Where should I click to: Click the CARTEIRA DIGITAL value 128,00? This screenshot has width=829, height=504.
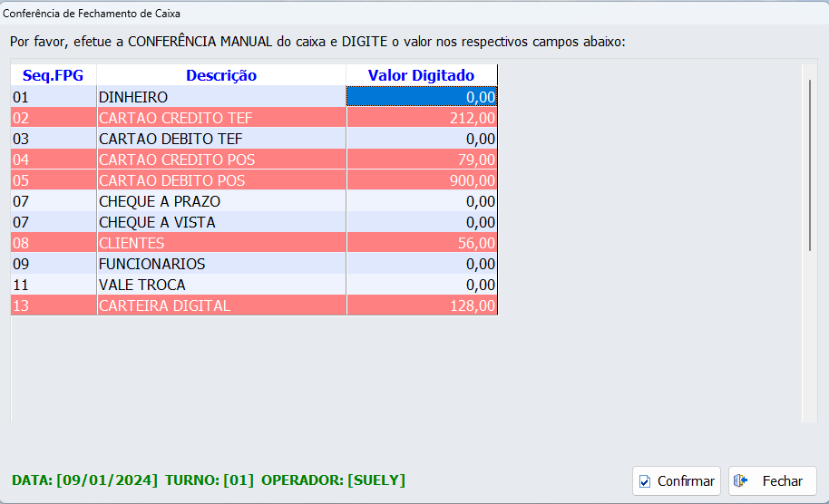tap(422, 305)
